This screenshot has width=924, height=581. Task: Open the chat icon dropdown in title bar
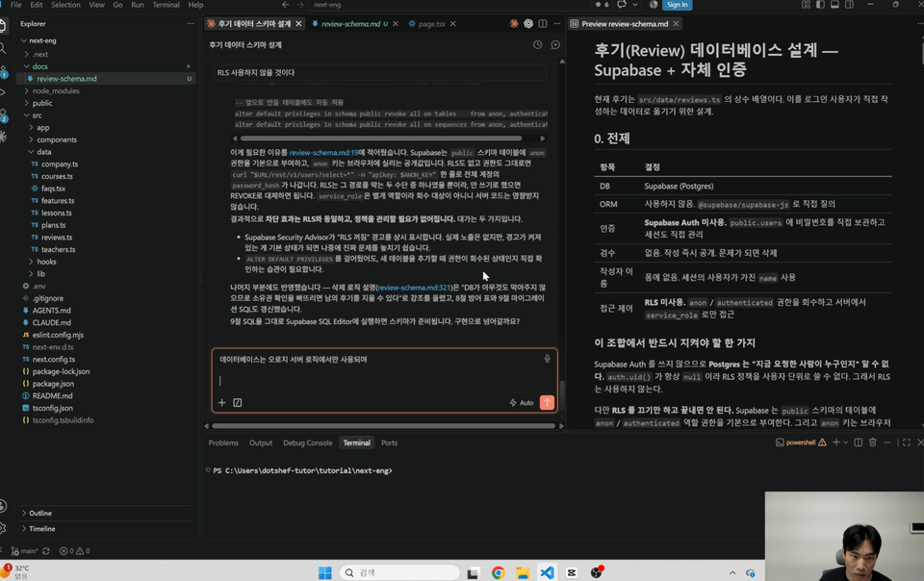click(634, 5)
